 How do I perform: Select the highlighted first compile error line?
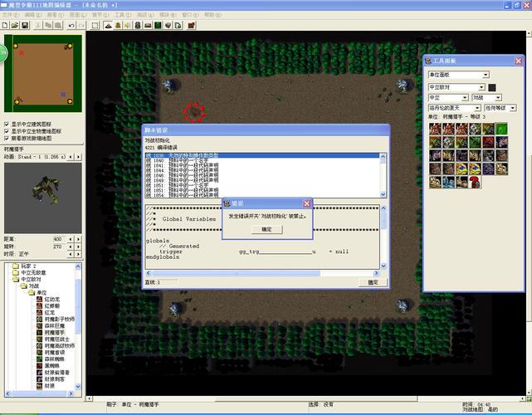pyautogui.click(x=262, y=155)
